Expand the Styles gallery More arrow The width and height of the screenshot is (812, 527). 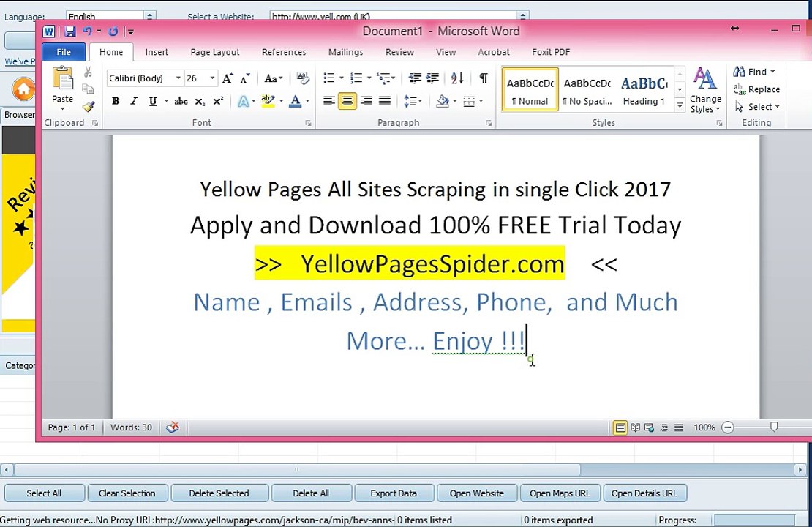point(680,105)
